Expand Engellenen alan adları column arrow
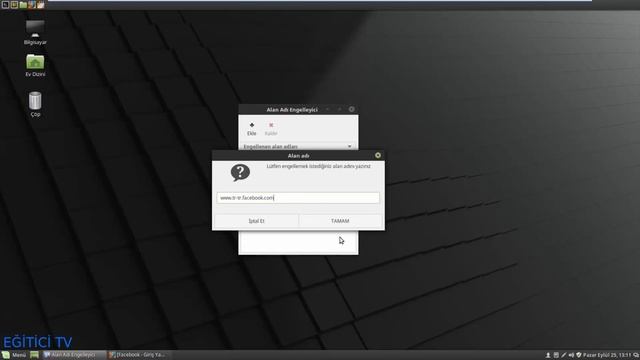This screenshot has width=640, height=360. click(x=349, y=147)
